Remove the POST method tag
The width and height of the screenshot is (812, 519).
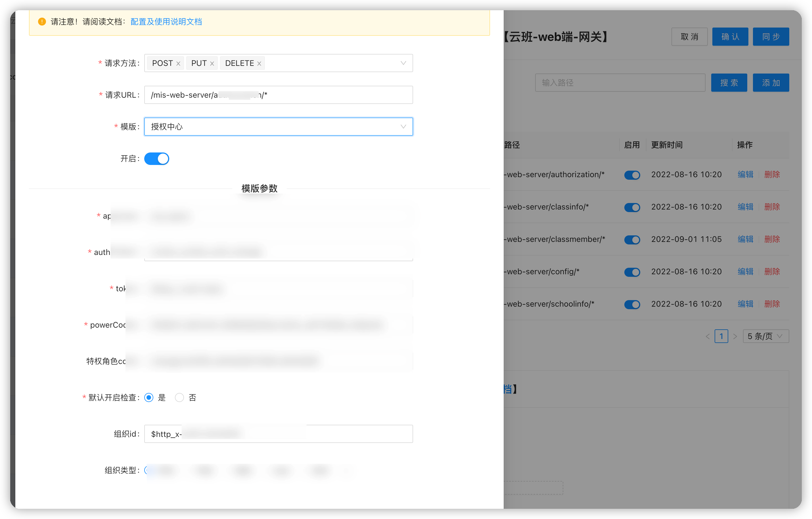178,63
